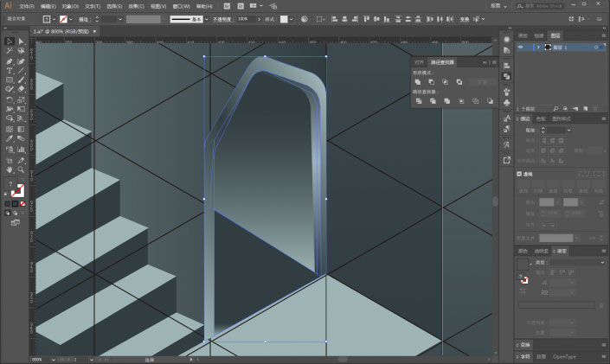
Task: Open the 对象(O) menu
Action: (x=70, y=6)
